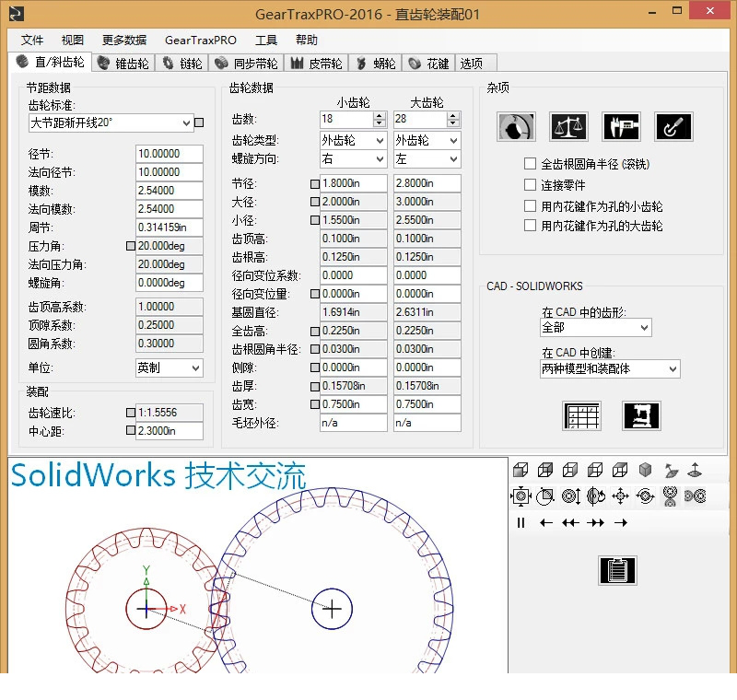Click the 径节 input field
The width and height of the screenshot is (737, 700).
pyautogui.click(x=170, y=154)
